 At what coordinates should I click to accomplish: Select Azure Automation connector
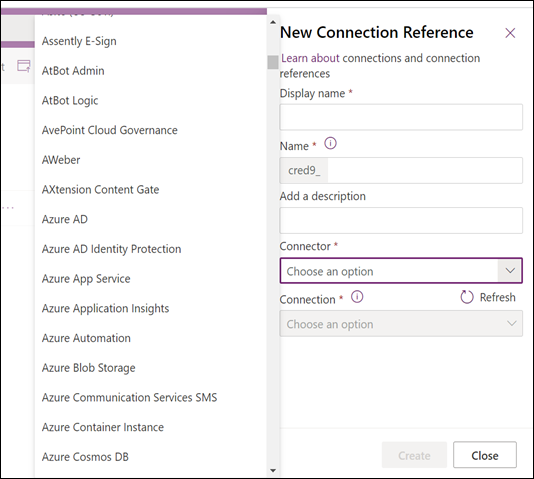coord(151,338)
